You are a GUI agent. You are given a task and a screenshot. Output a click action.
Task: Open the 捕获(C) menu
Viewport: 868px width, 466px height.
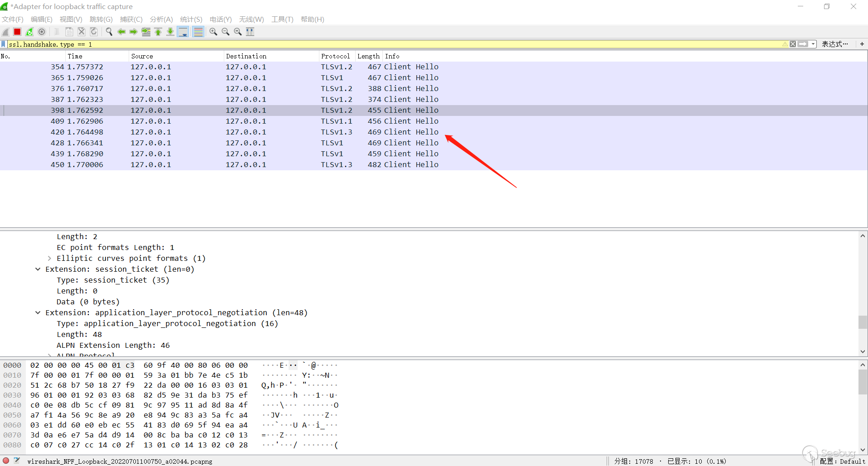pos(131,19)
